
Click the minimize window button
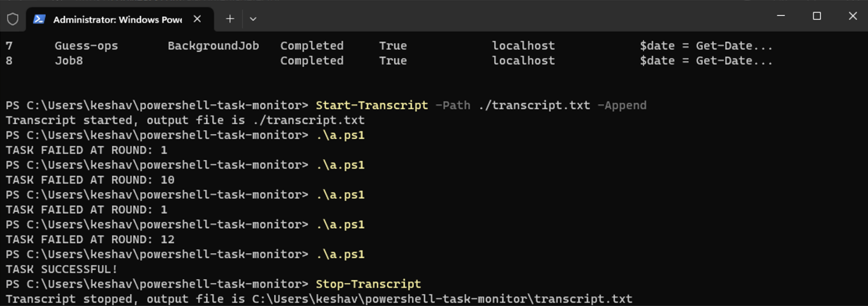[780, 16]
